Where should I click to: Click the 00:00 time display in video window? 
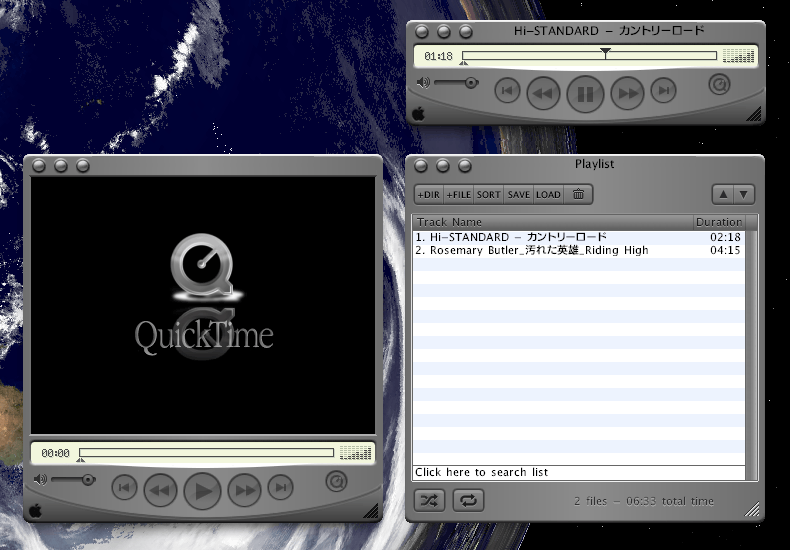coord(55,453)
